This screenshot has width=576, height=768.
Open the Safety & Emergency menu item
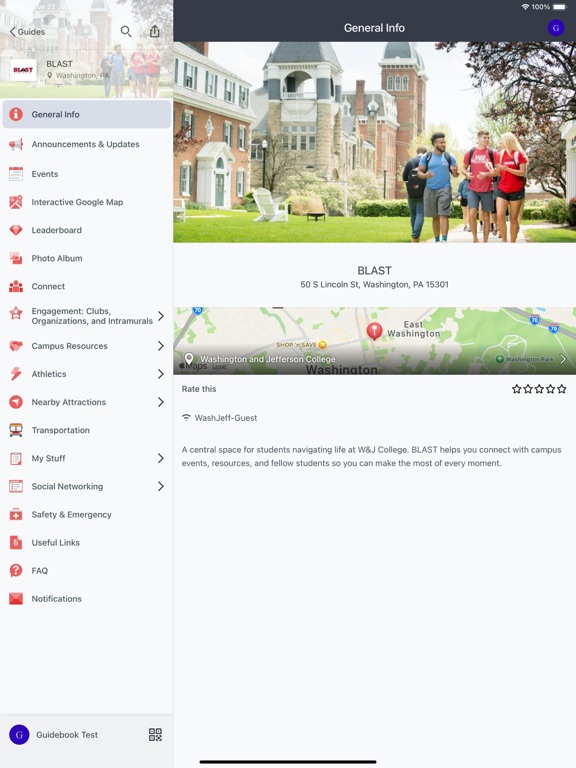pyautogui.click(x=87, y=514)
